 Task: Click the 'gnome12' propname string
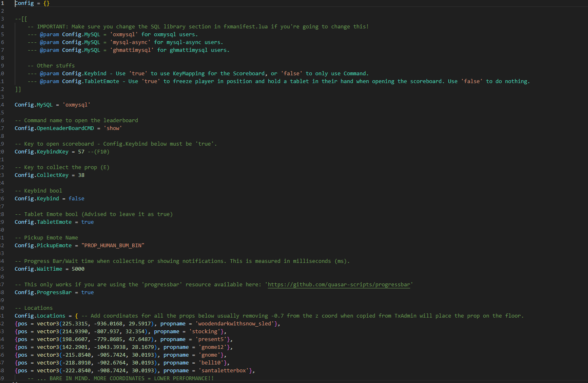coord(212,347)
